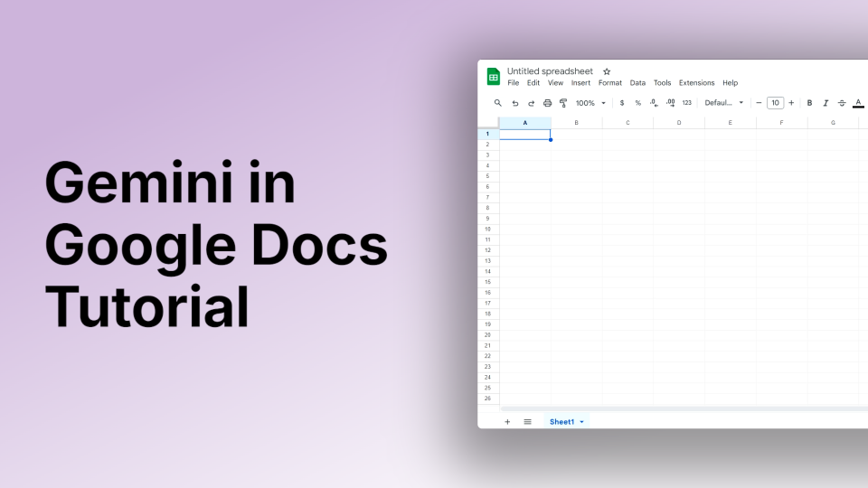Select column E header
868x488 pixels.
(x=731, y=123)
